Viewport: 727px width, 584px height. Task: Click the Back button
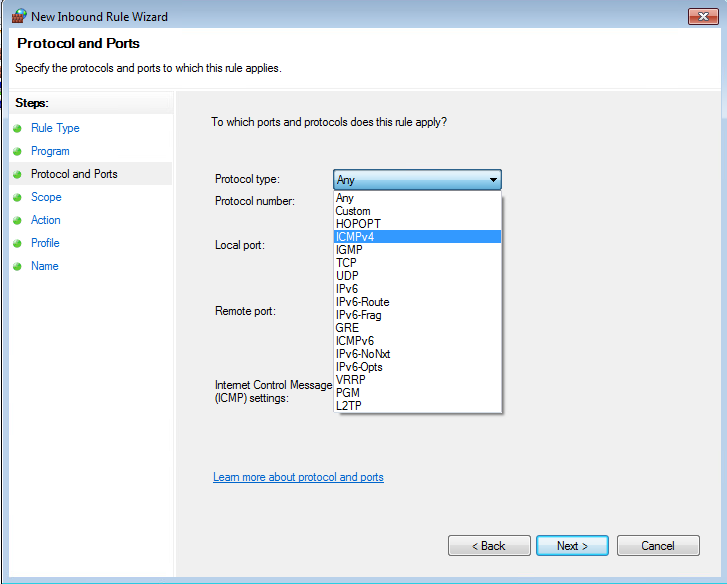(489, 546)
